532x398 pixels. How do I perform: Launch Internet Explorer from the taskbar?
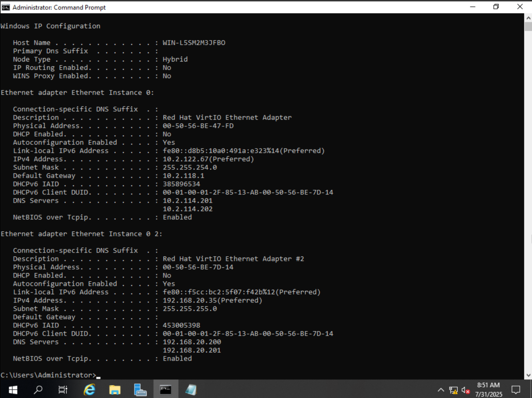coord(89,390)
